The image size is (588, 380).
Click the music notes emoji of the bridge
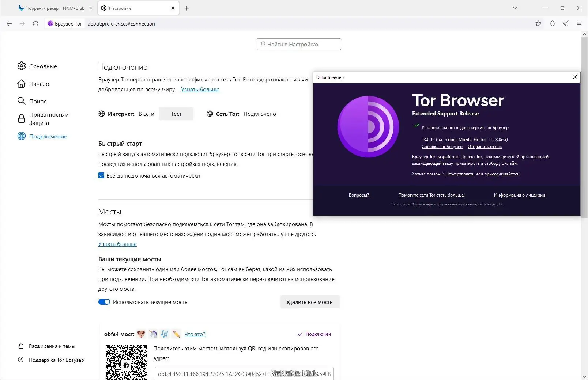pyautogui.click(x=165, y=334)
